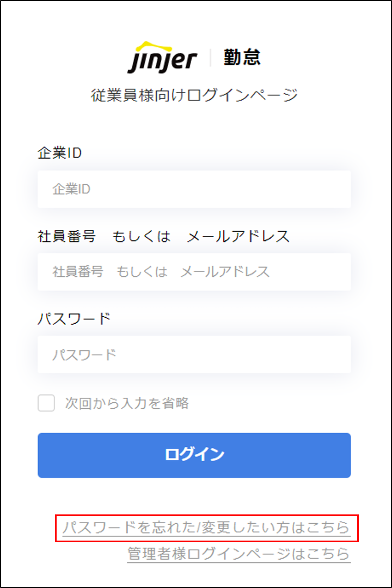Image resolution: width=392 pixels, height=588 pixels.
Task: Click the 勤怠 product label
Action: [242, 57]
